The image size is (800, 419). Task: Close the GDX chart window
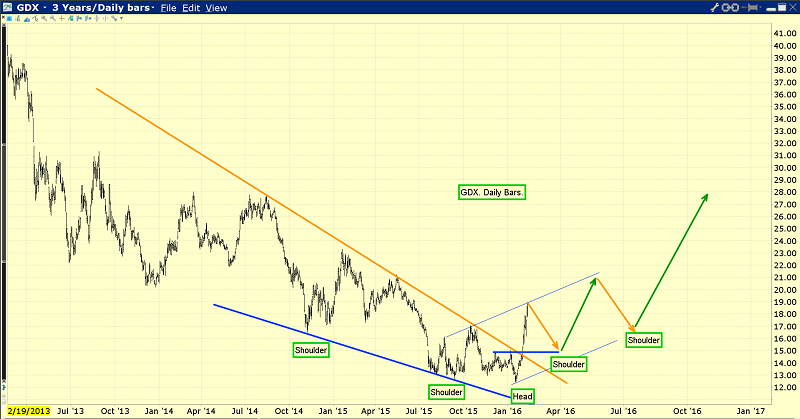[x=793, y=7]
